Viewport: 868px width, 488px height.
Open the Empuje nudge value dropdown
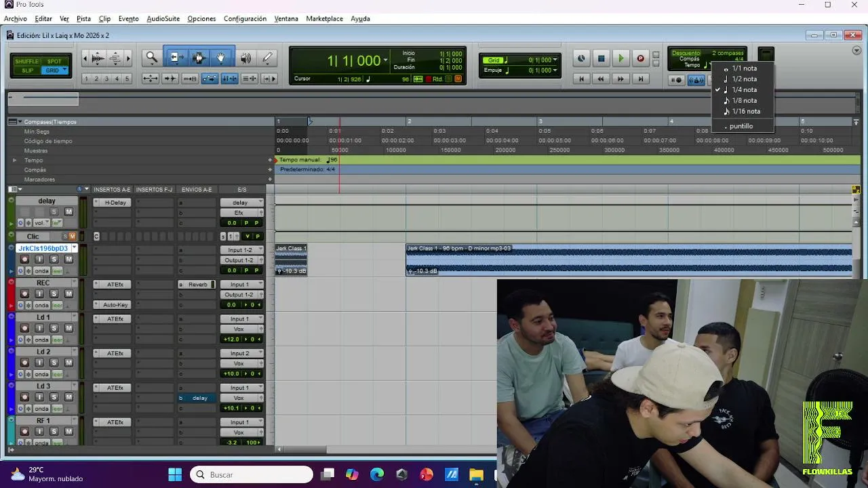(555, 70)
